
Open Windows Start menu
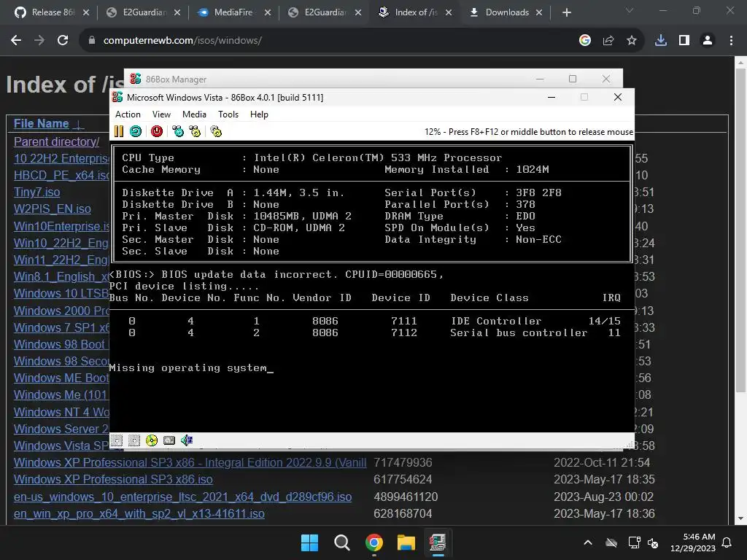tap(309, 542)
